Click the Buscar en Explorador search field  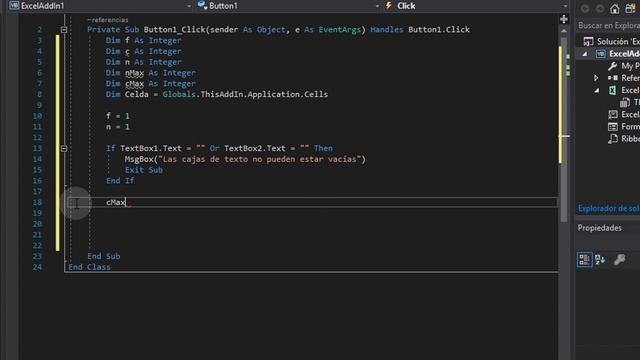608,26
